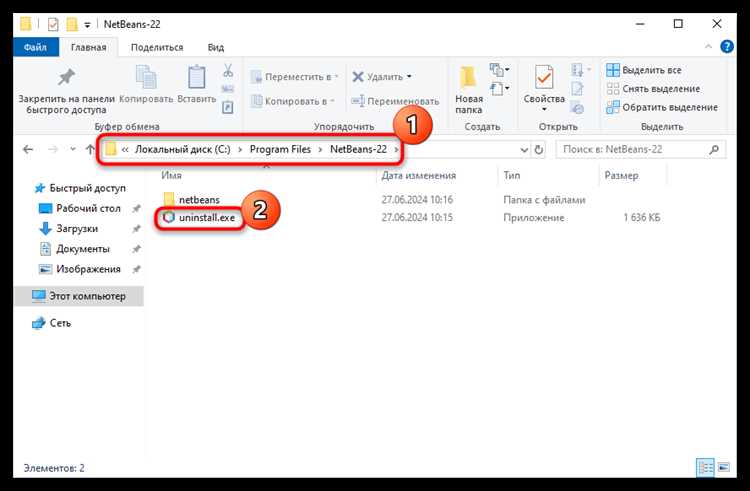Open the Файл tab

(35, 47)
